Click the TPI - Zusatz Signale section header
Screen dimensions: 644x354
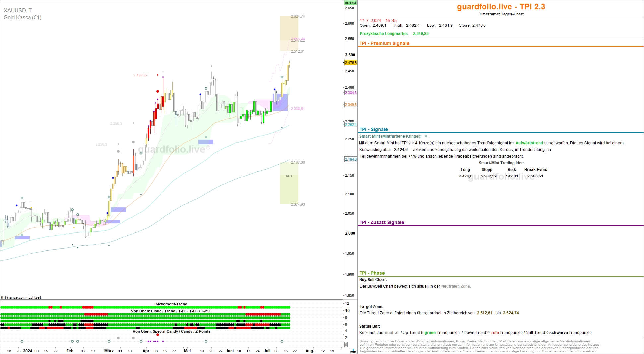pos(382,222)
